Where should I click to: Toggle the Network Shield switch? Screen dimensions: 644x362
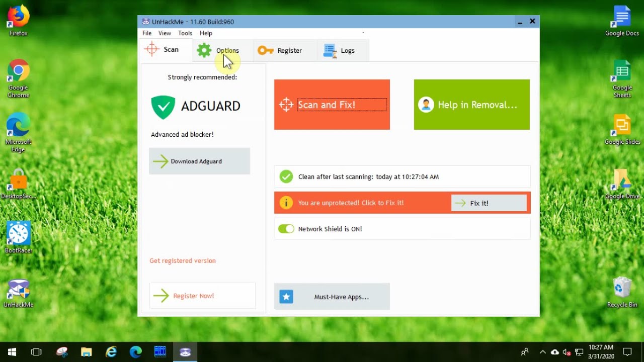coord(286,229)
